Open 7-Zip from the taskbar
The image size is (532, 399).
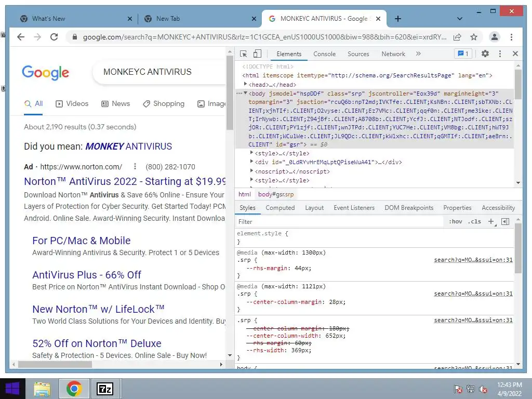coord(104,389)
